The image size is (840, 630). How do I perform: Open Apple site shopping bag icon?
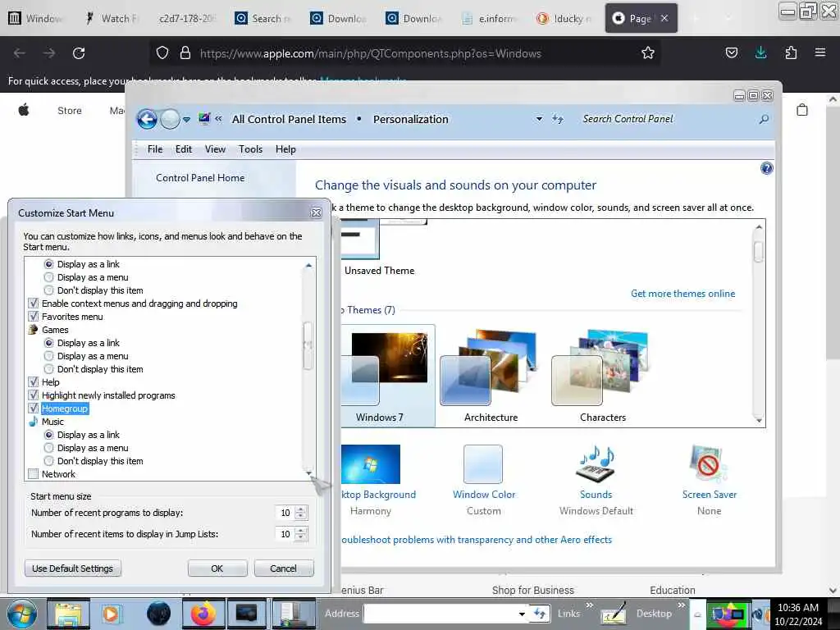click(x=802, y=110)
